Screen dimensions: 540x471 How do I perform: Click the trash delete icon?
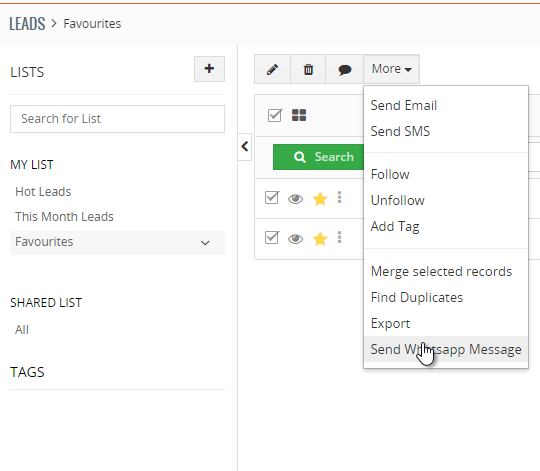coord(308,69)
